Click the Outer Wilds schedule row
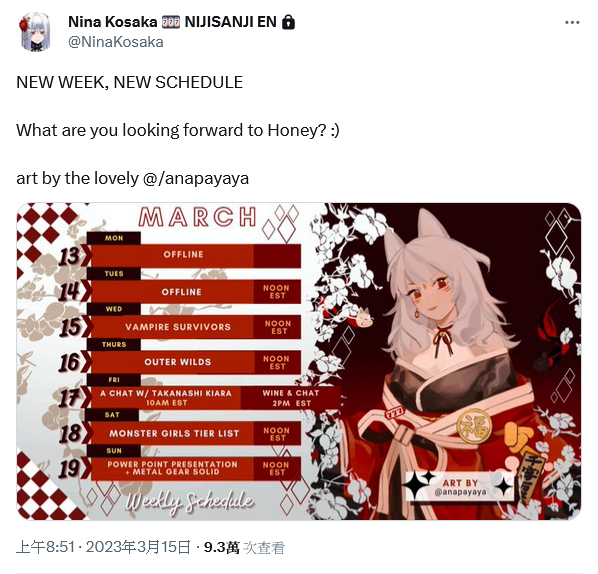The height and width of the screenshot is (574, 598). pos(196,362)
